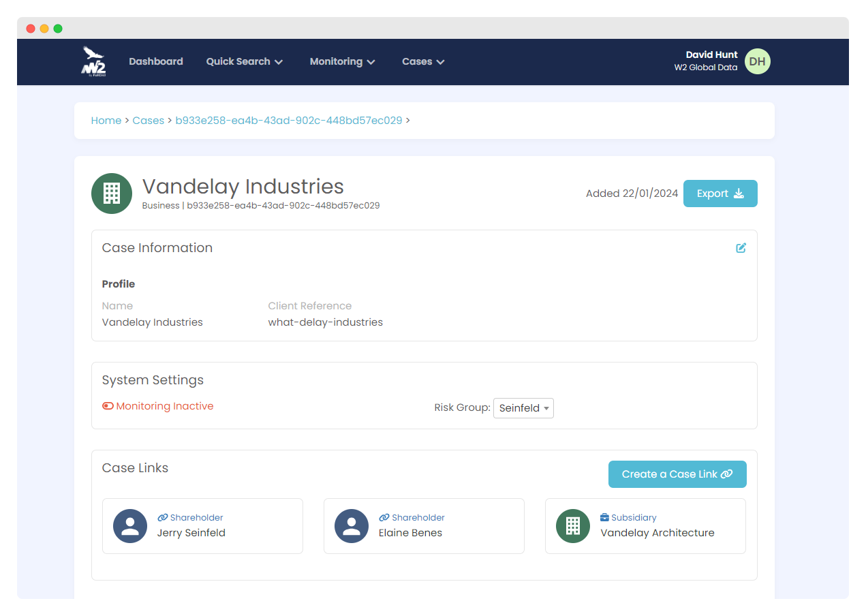Expand the Monitoring dropdown in navbar

[342, 61]
